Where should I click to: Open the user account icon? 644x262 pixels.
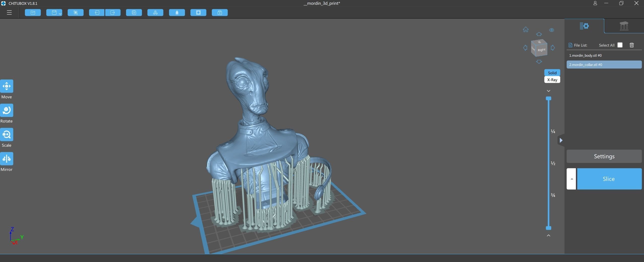pyautogui.click(x=595, y=3)
